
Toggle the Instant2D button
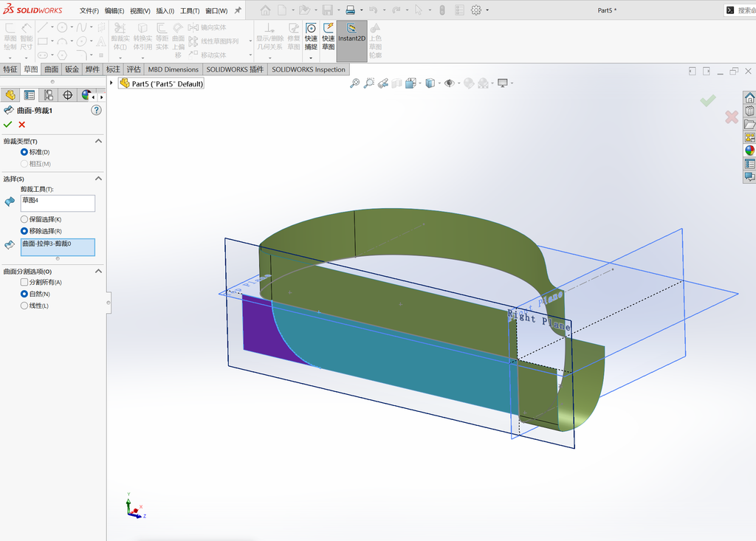(x=351, y=41)
